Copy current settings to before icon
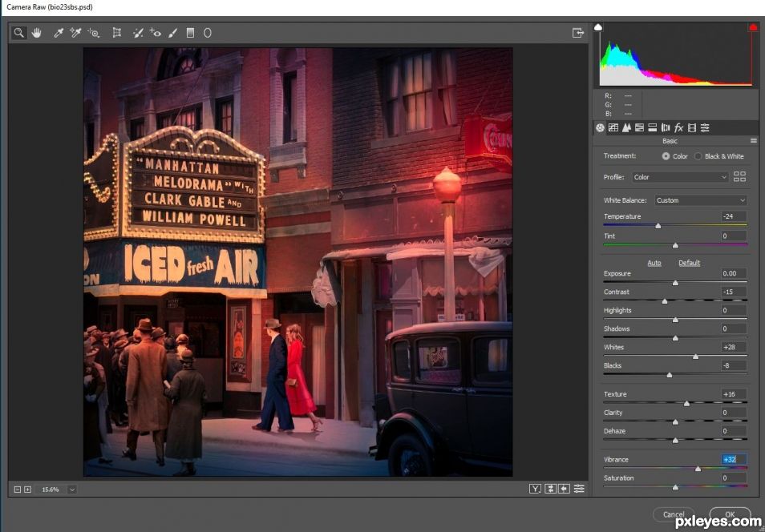This screenshot has width=765, height=532. [x=565, y=489]
